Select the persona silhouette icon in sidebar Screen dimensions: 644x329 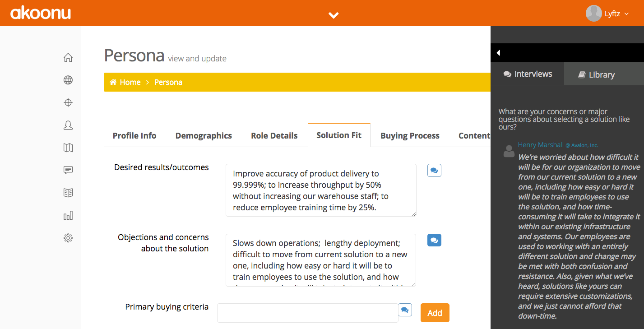[x=68, y=125]
